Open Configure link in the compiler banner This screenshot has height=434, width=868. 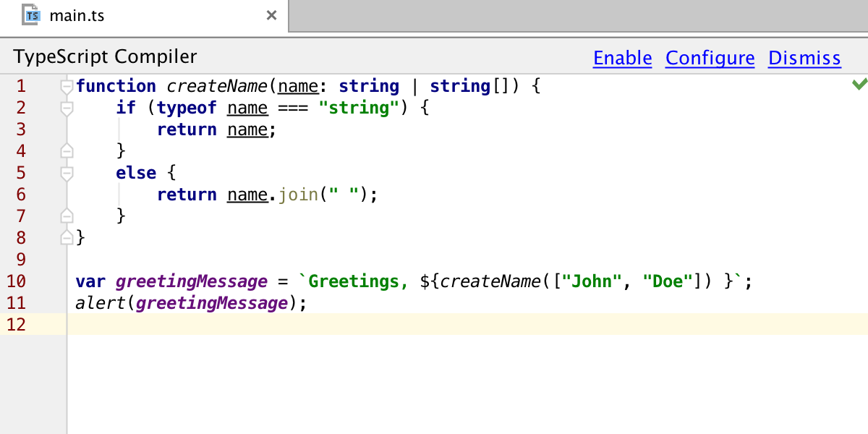coord(710,58)
